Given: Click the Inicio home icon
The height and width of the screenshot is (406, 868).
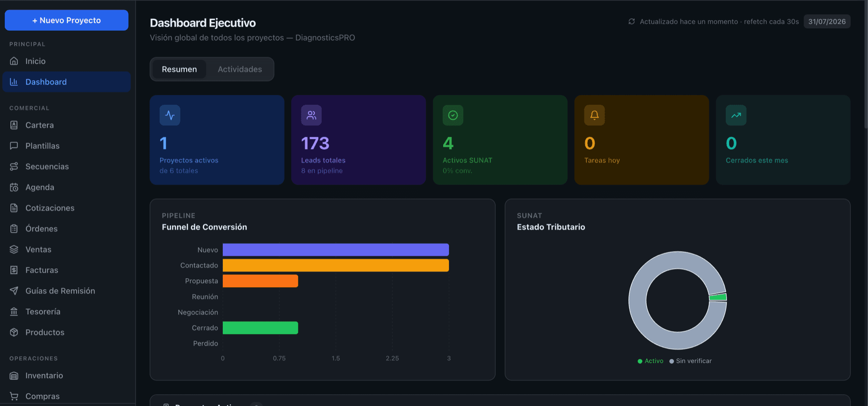Looking at the screenshot, I should pyautogui.click(x=14, y=61).
